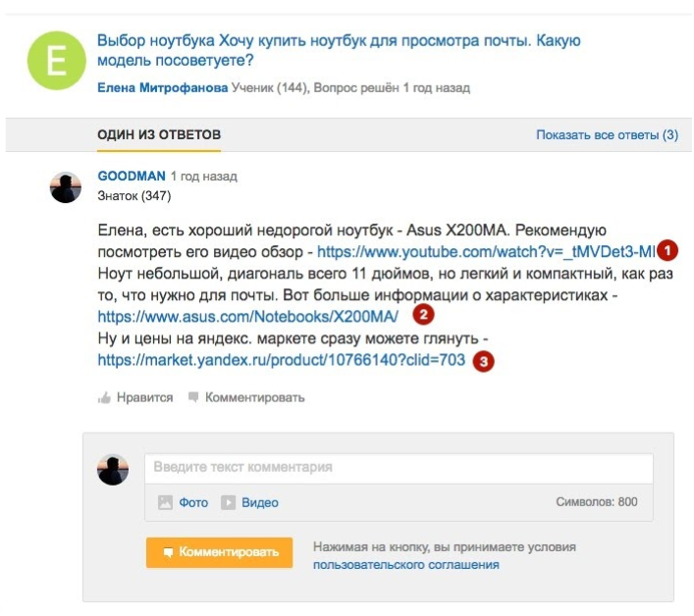Click the red marker number 3
Image resolution: width=694 pixels, height=616 pixels.
(x=482, y=361)
